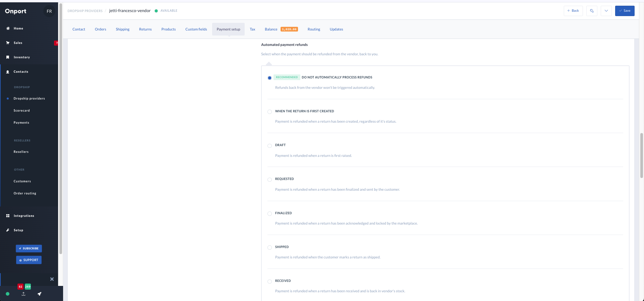Image resolution: width=644 pixels, height=301 pixels.
Task: Open Resellers in sidebar
Action: (x=21, y=152)
